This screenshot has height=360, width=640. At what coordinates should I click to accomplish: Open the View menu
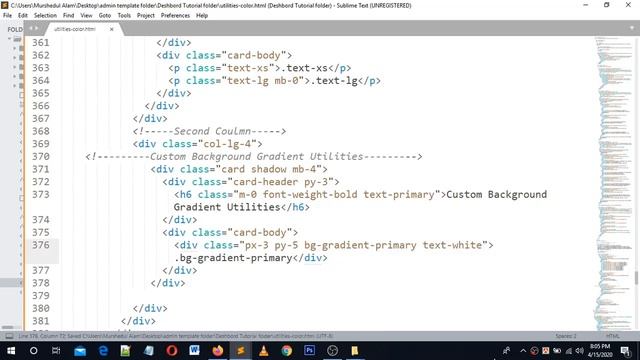coord(86,16)
